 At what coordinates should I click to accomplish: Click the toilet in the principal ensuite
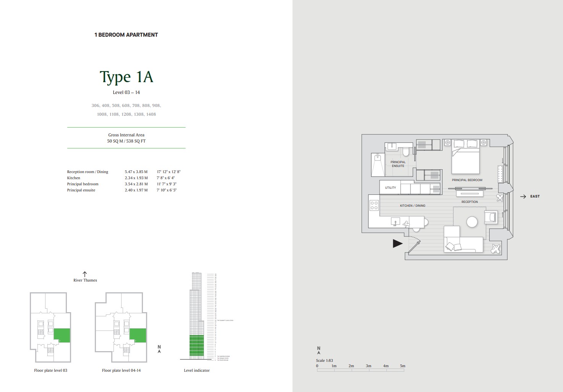tap(406, 152)
